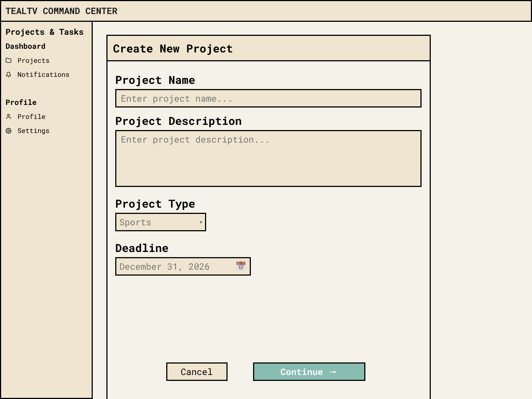The image size is (532, 399).
Task: Navigate to Settings
Action: point(28,131)
